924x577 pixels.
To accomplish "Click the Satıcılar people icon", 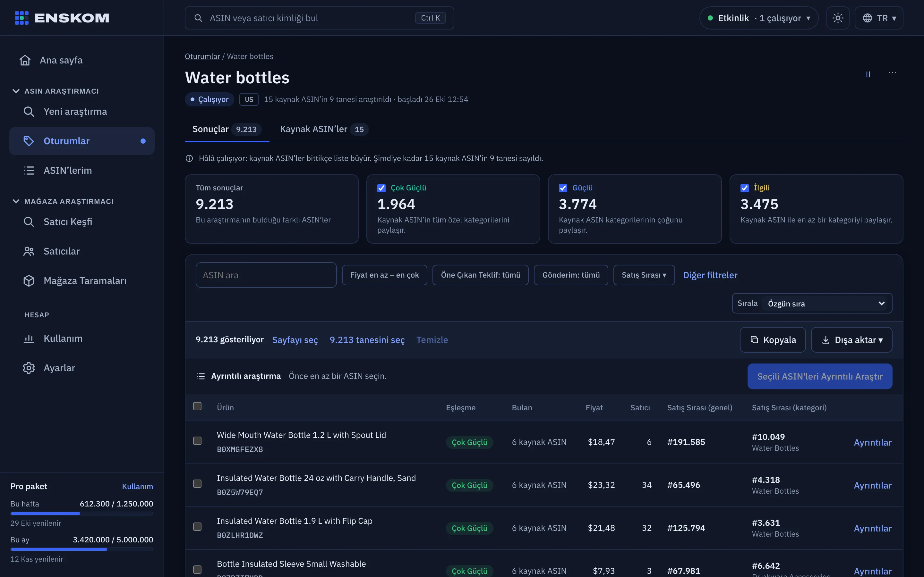I will tap(29, 252).
